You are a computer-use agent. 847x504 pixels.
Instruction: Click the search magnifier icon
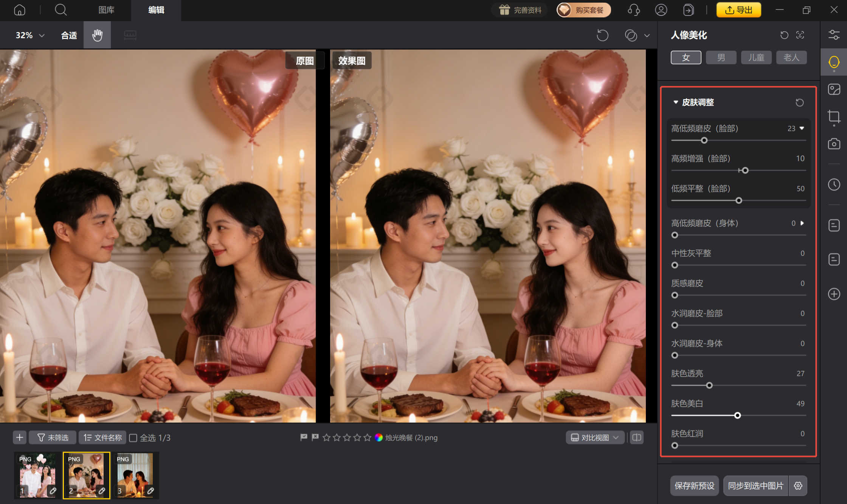[x=60, y=10]
